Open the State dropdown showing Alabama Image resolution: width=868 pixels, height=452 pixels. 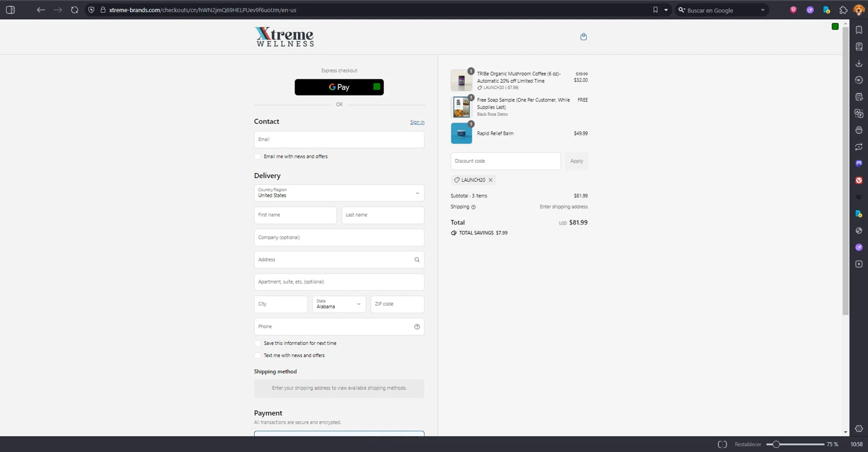click(339, 304)
